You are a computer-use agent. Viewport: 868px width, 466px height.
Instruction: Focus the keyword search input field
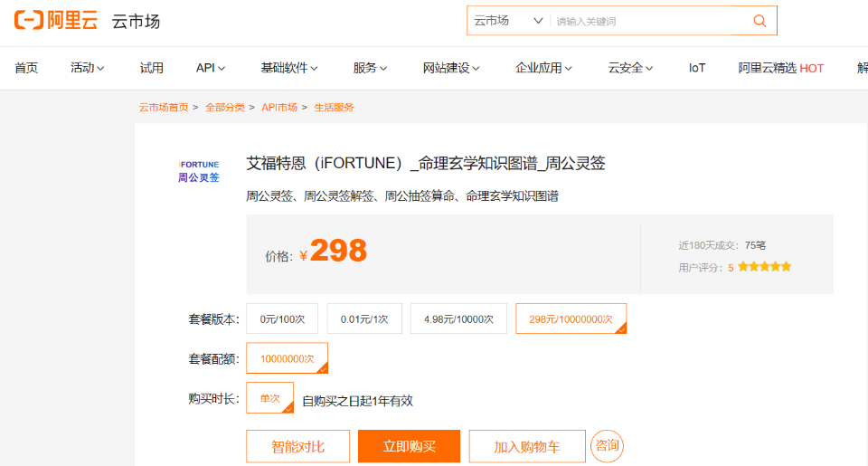point(650,21)
